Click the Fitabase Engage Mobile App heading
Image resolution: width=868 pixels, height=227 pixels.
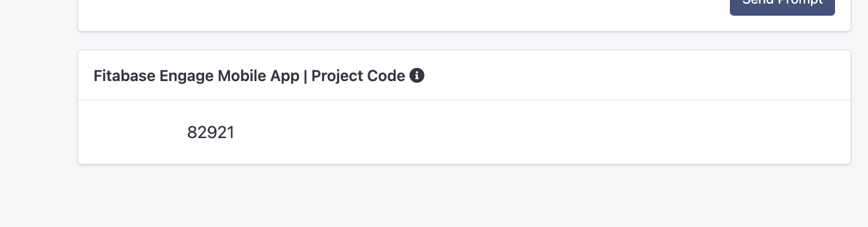coord(196,76)
